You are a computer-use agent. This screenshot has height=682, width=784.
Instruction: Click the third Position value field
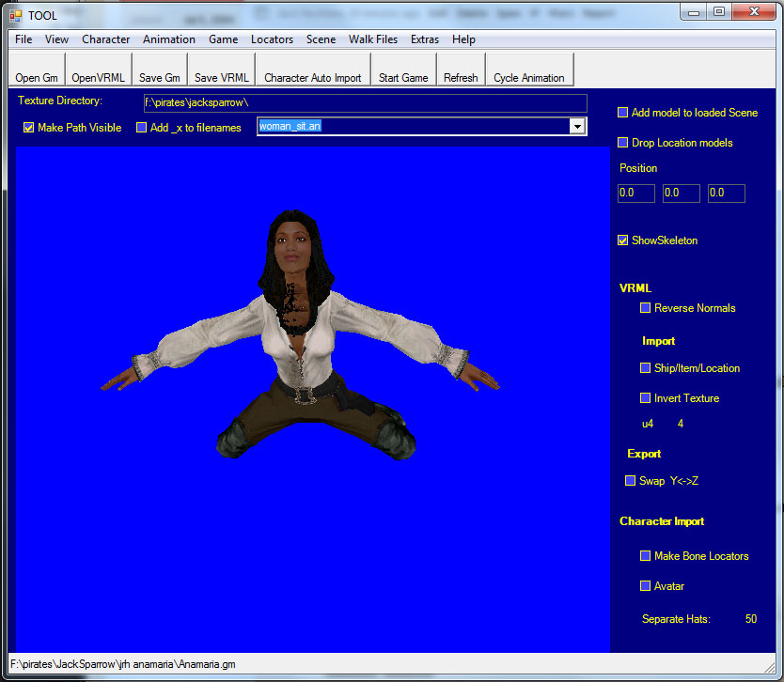pyautogui.click(x=726, y=193)
